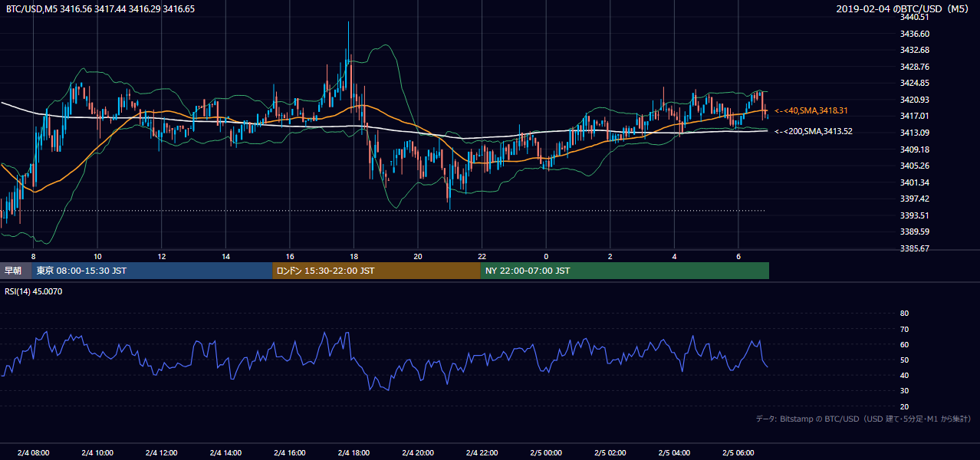Screen dimensions: 980x460
Task: Click the 3428.76 price axis value
Action: point(914,67)
